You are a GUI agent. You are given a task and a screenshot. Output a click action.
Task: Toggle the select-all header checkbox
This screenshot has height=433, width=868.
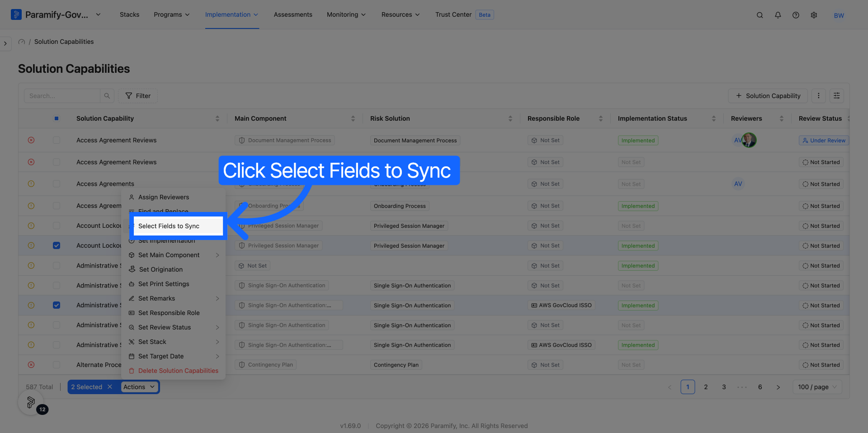click(x=57, y=118)
